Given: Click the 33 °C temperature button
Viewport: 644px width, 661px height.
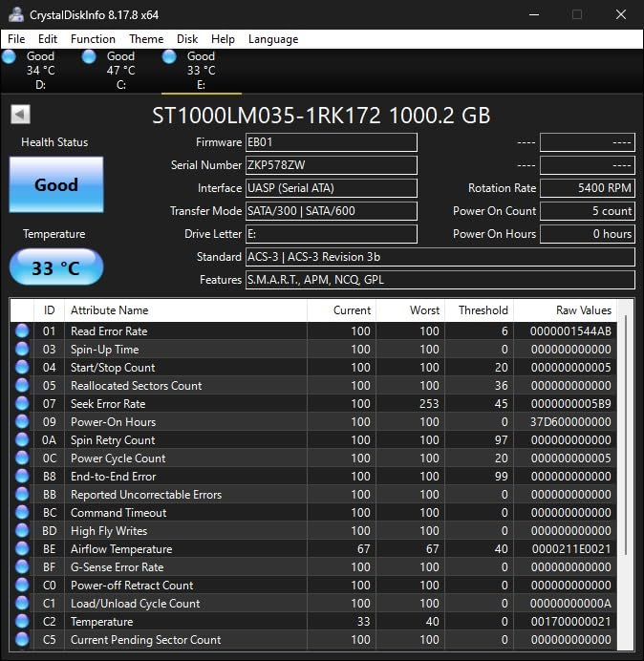Looking at the screenshot, I should (x=55, y=267).
